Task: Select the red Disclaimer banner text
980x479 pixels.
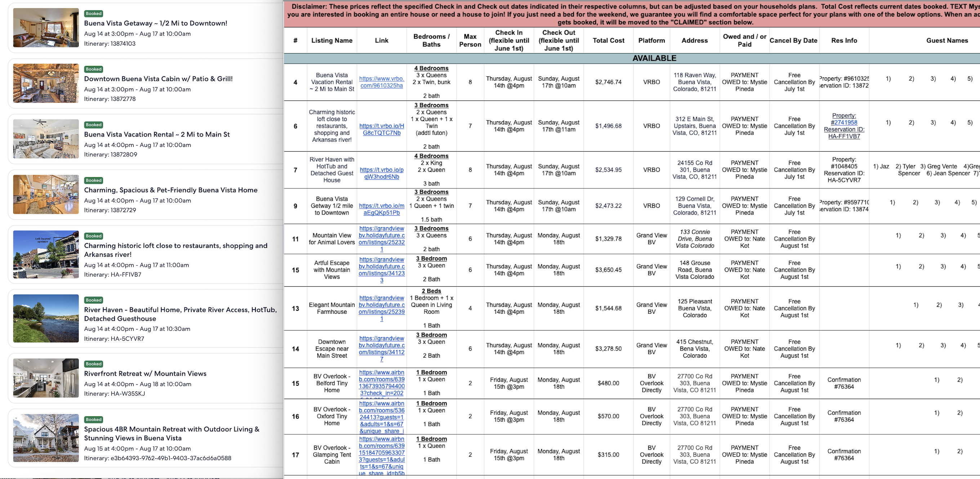Action: 632,14
